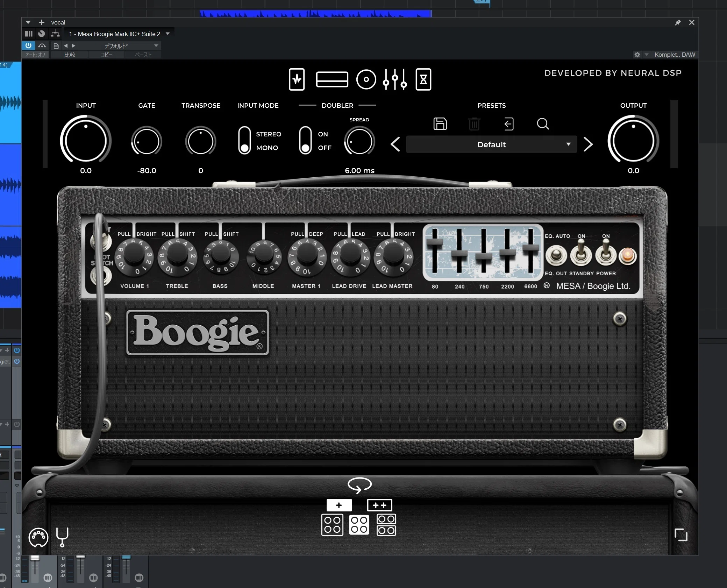Click the 比較 compare button
This screenshot has width=727, height=588.
[x=70, y=55]
